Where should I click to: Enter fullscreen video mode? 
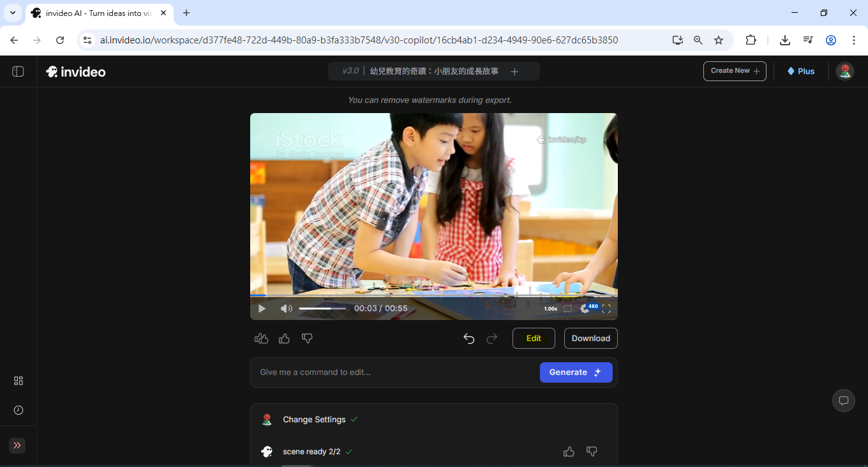(x=606, y=309)
